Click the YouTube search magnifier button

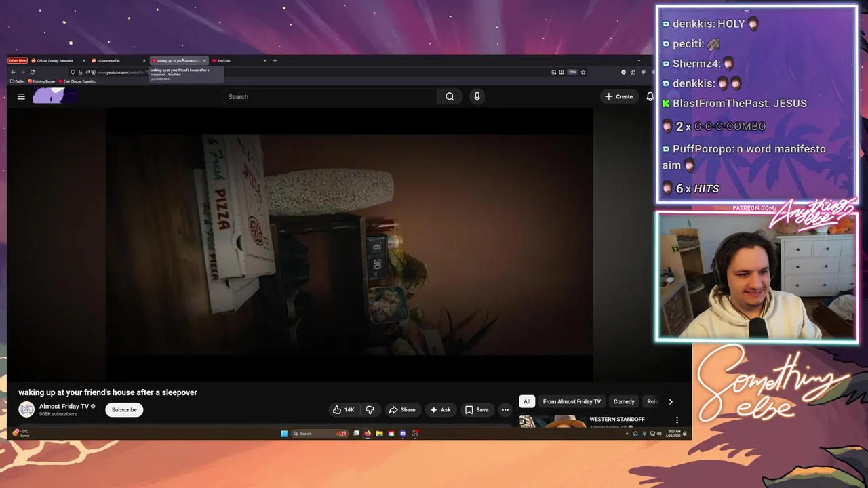(x=450, y=96)
